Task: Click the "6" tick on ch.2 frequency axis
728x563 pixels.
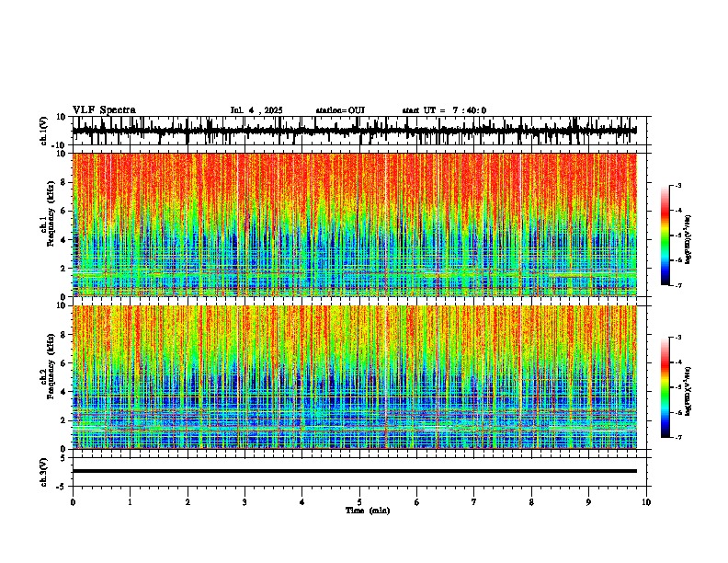Action: point(64,363)
